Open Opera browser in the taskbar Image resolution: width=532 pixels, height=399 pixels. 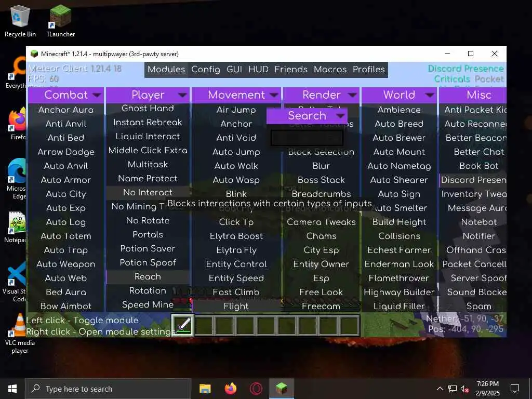pos(256,389)
